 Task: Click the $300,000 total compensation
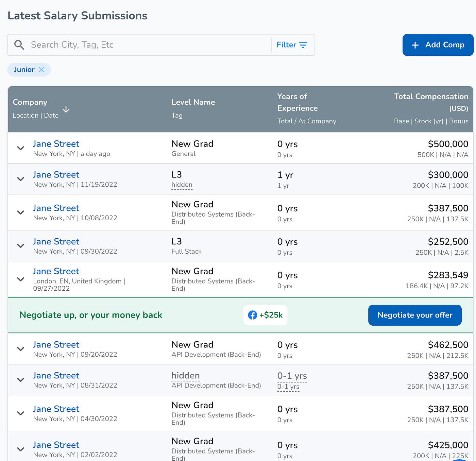click(448, 175)
